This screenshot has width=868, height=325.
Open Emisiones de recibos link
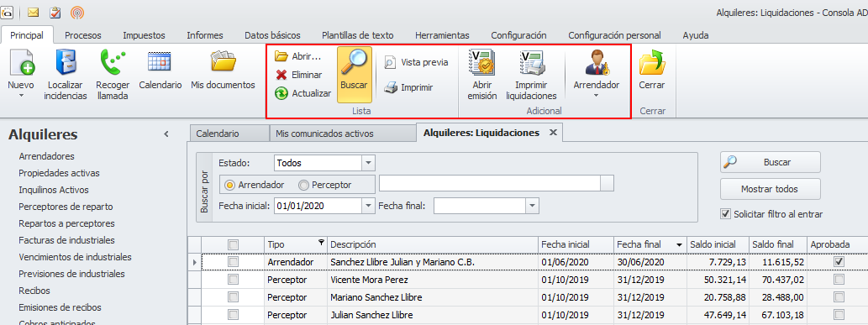pos(60,307)
